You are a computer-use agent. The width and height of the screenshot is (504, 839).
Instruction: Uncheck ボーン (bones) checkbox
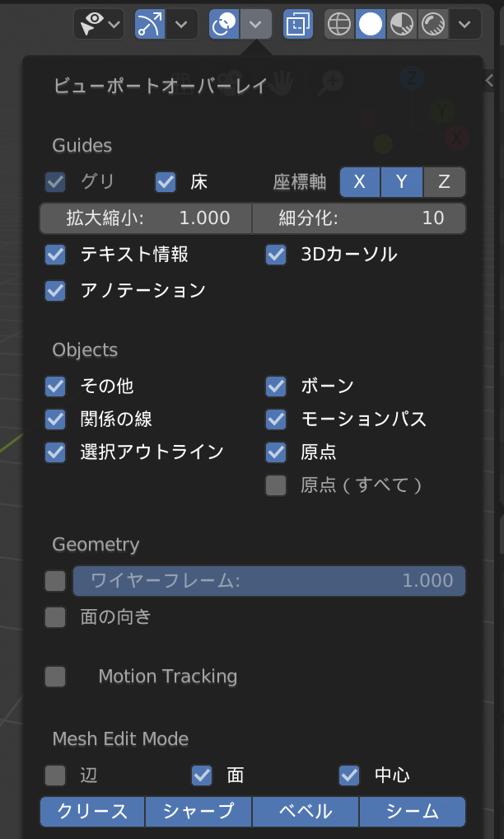pyautogui.click(x=276, y=387)
